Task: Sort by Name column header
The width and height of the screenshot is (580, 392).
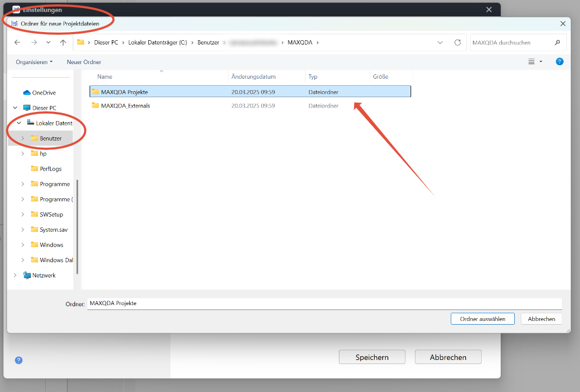Action: [105, 77]
